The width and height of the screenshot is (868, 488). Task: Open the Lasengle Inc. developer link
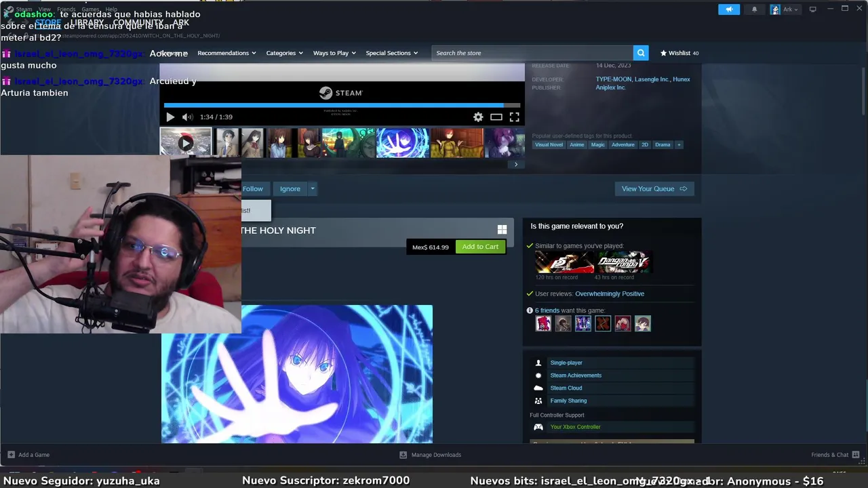(652, 79)
